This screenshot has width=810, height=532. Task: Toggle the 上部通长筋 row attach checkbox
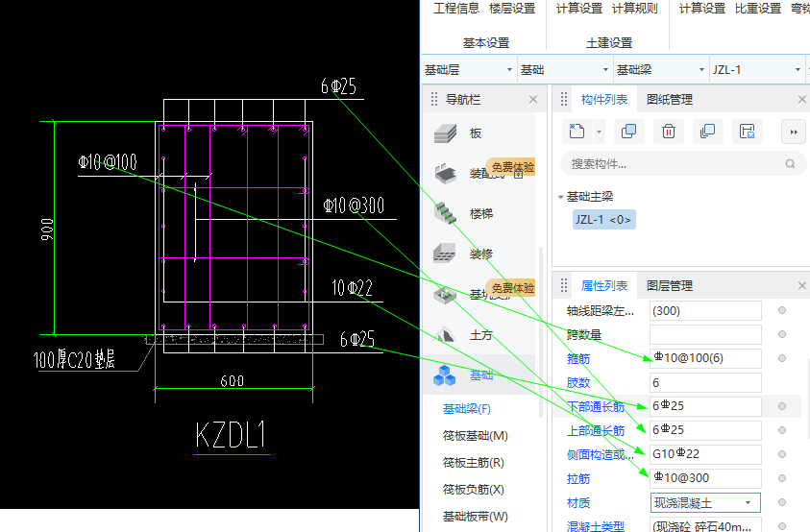[x=781, y=430]
